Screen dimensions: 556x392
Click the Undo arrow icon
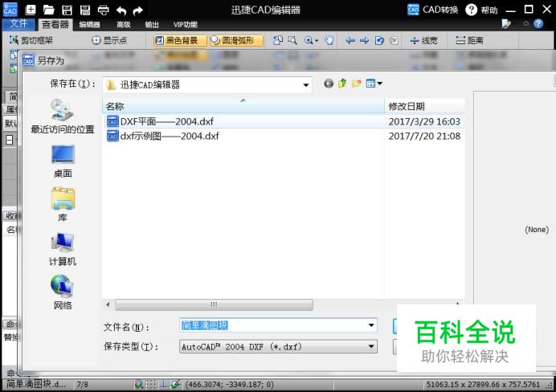(x=121, y=10)
